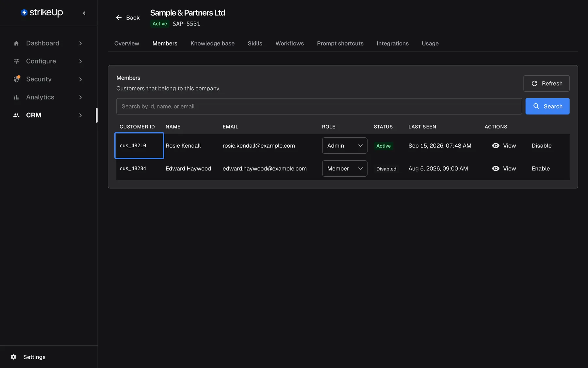Click rosie.kendall@example.com email

[258, 146]
